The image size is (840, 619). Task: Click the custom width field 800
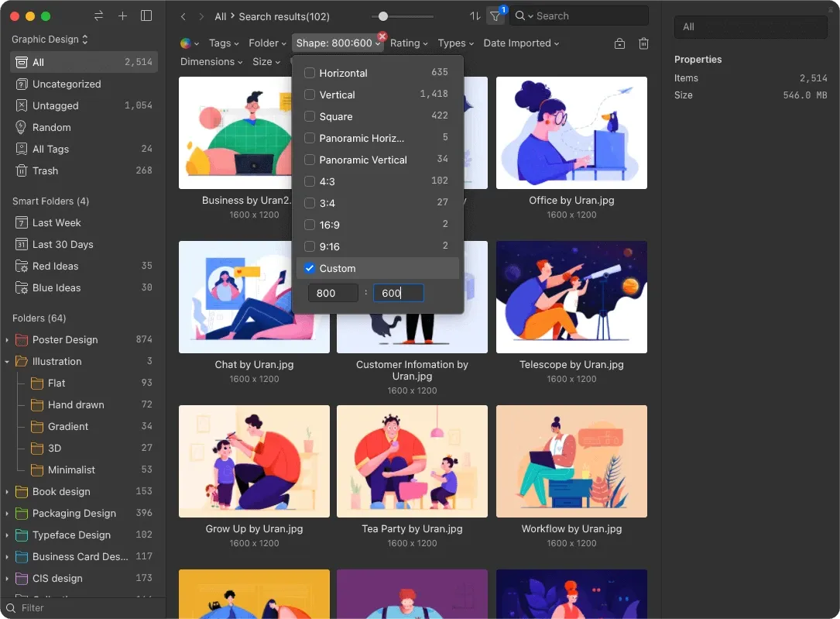coord(333,293)
